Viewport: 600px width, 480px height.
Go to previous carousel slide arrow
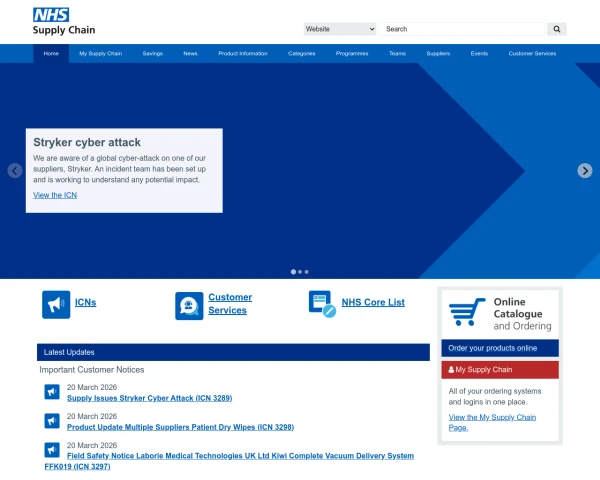coord(15,171)
